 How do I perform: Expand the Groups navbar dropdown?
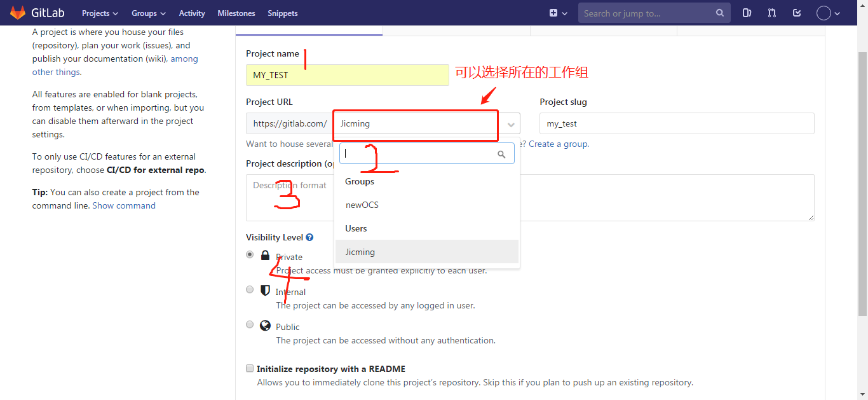coord(148,13)
